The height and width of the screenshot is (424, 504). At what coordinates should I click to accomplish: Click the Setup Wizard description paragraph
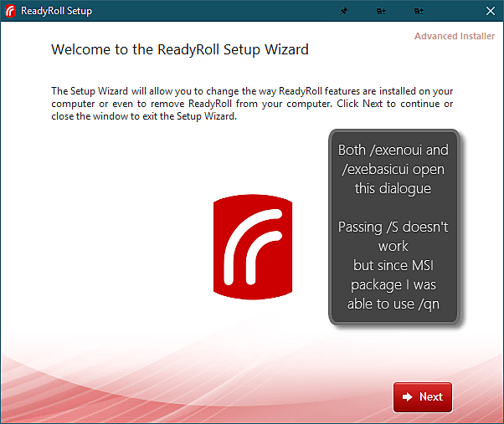pyautogui.click(x=252, y=104)
